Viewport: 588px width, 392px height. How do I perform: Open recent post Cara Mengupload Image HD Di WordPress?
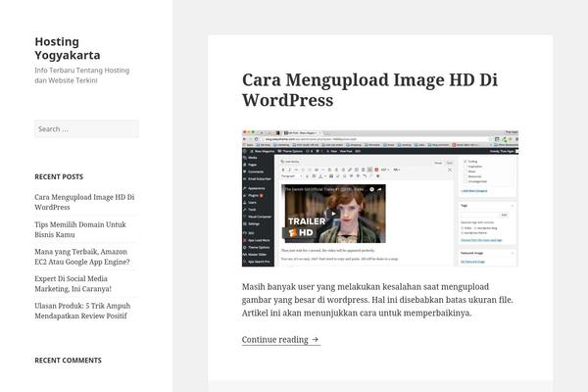click(84, 202)
